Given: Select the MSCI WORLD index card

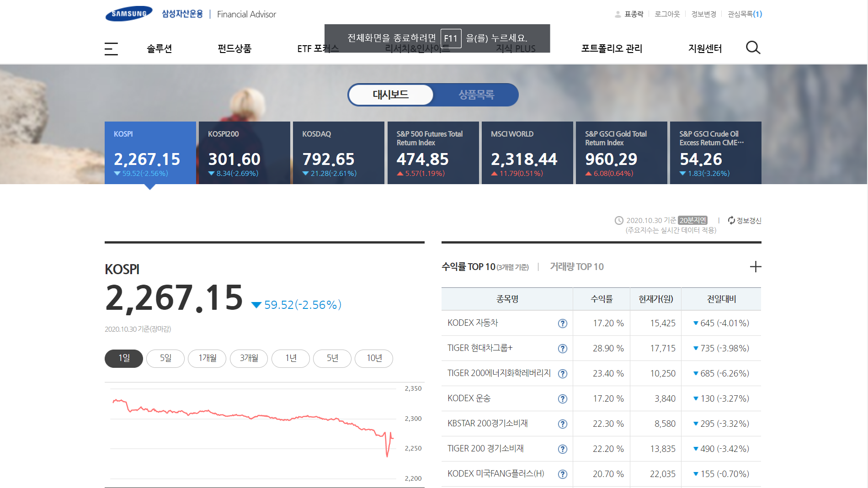Looking at the screenshot, I should coord(527,153).
